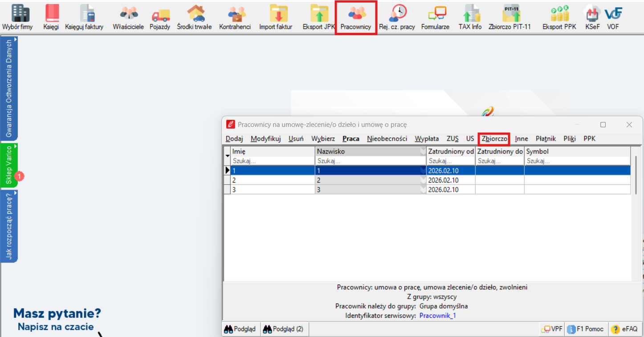Click the Imię search field

click(273, 161)
